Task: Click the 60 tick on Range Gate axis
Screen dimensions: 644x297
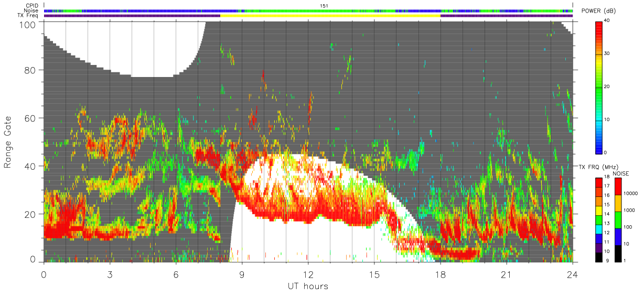Action: click(x=30, y=118)
